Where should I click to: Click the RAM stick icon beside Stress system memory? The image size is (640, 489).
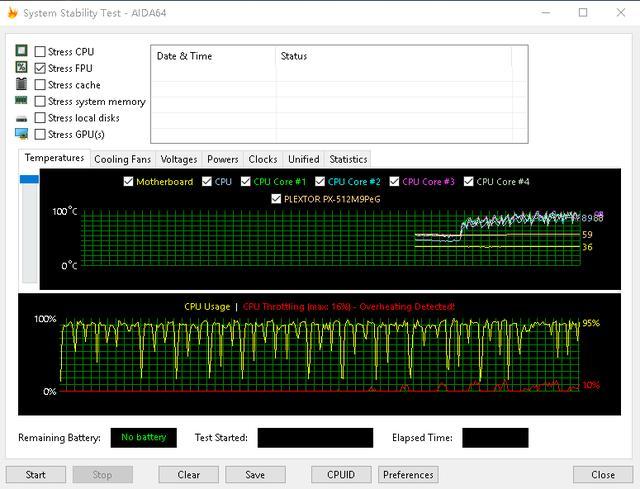pyautogui.click(x=21, y=100)
